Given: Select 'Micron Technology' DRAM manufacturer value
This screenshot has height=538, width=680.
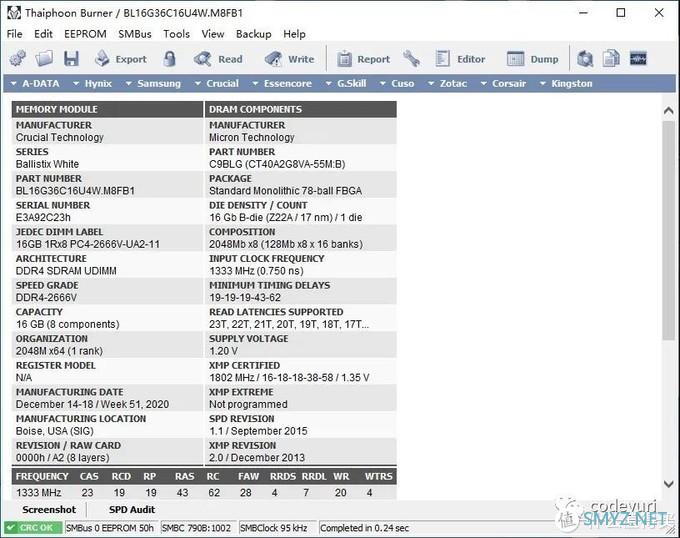Looking at the screenshot, I should coord(252,137).
